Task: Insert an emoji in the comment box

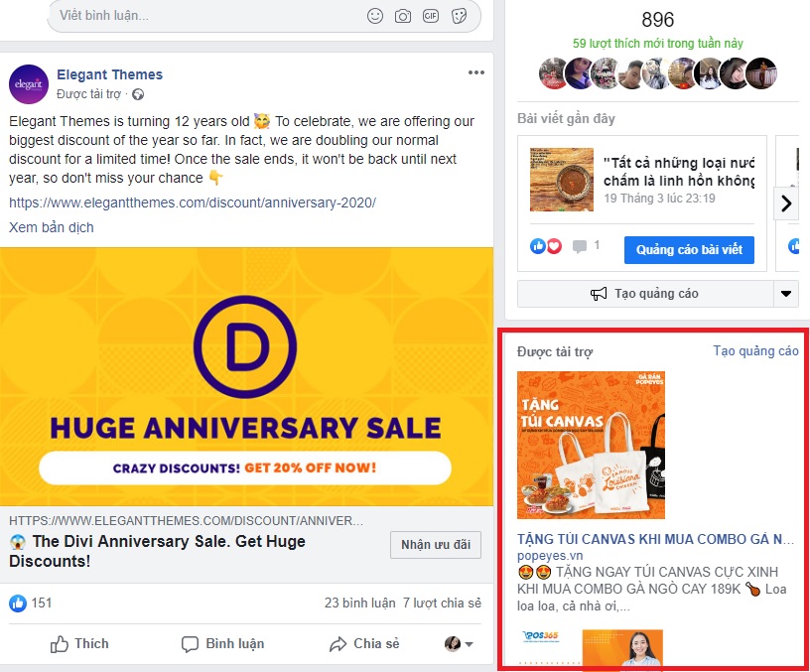Action: 375,16
